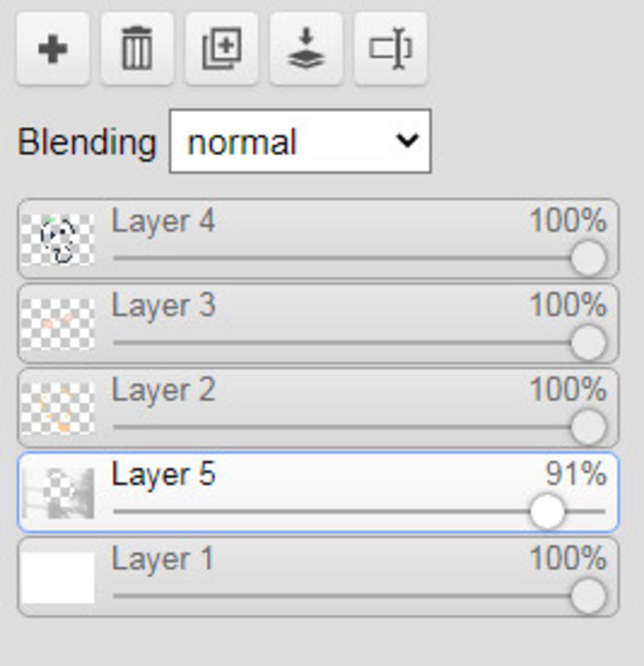Click the white Layer 1 thumbnail
Image resolution: width=644 pixels, height=666 pixels.
tap(58, 577)
